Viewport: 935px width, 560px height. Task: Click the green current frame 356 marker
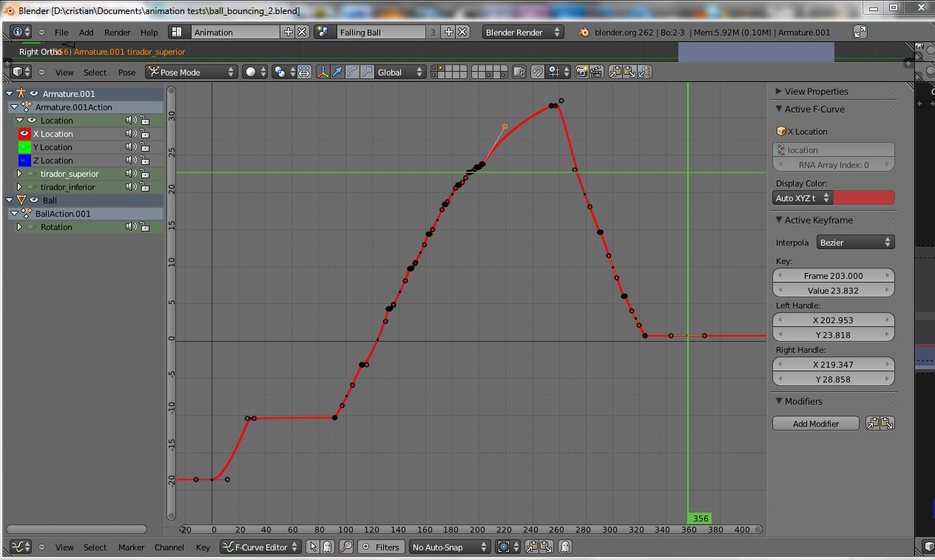tap(701, 519)
